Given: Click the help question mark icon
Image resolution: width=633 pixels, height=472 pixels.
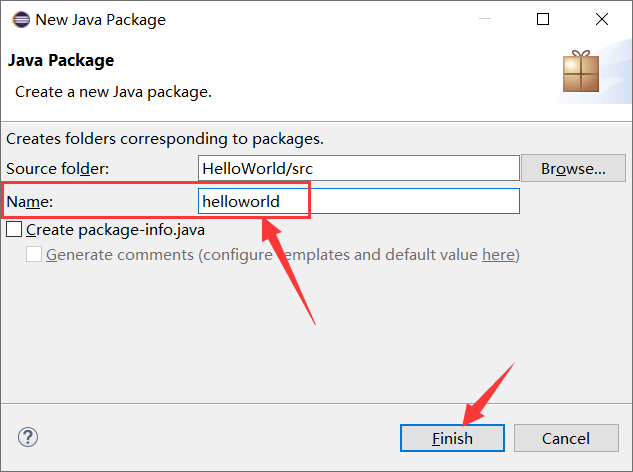Looking at the screenshot, I should (x=28, y=437).
